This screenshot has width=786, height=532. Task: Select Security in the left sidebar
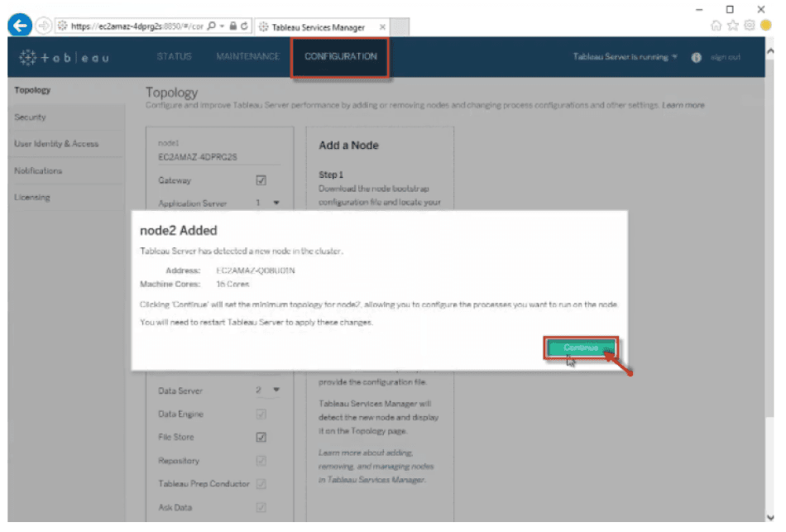coord(31,117)
